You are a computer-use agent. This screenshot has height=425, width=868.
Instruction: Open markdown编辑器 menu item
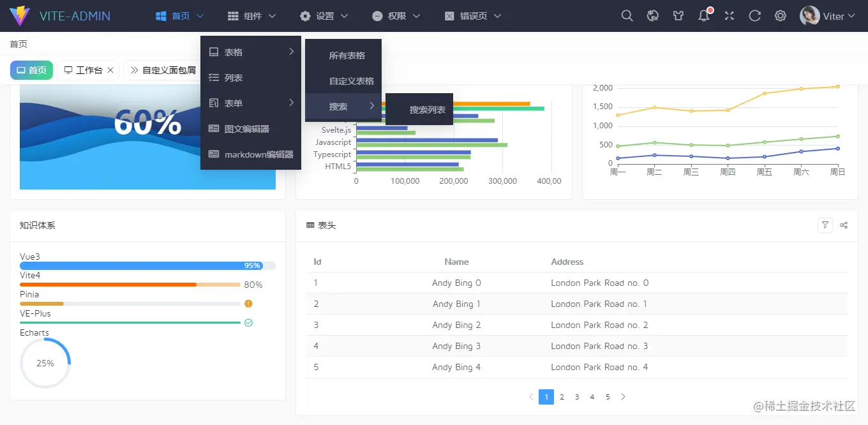(251, 154)
